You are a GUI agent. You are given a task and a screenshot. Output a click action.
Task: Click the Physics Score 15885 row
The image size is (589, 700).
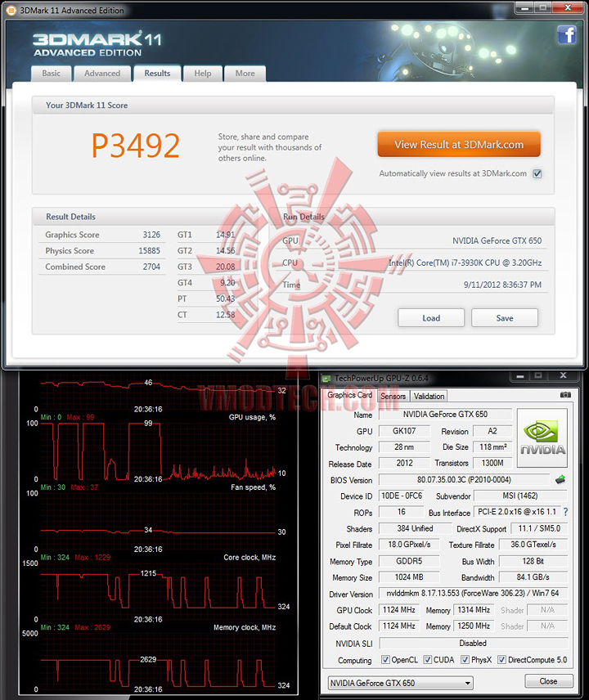[102, 251]
